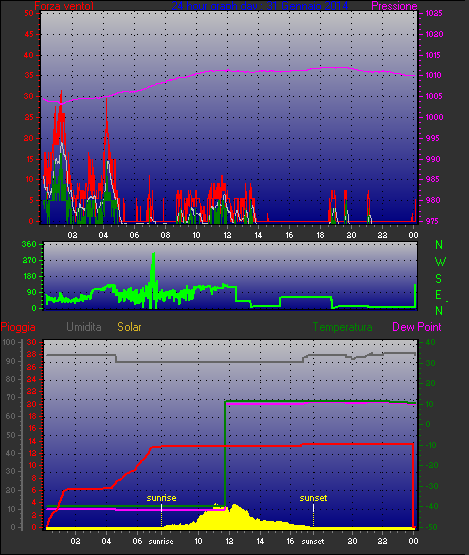Click the Dew Point legend label

click(417, 327)
